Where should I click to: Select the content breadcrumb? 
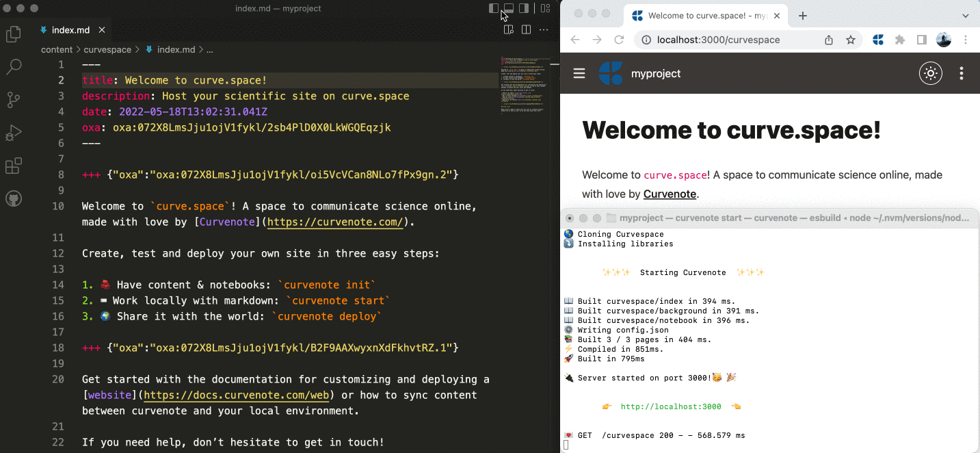pos(57,49)
